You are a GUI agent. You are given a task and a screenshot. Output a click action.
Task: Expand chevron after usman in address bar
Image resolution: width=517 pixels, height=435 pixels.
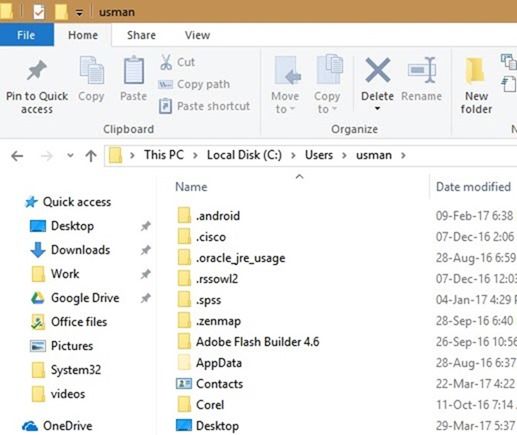click(403, 156)
